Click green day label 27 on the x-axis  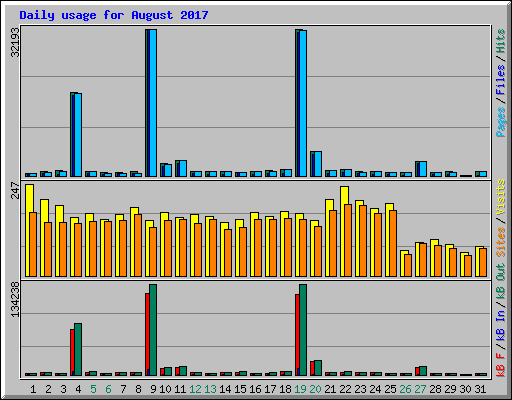point(420,389)
